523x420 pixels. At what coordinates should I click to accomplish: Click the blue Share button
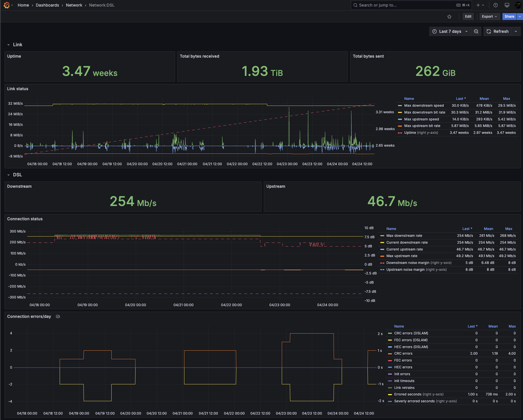[509, 17]
